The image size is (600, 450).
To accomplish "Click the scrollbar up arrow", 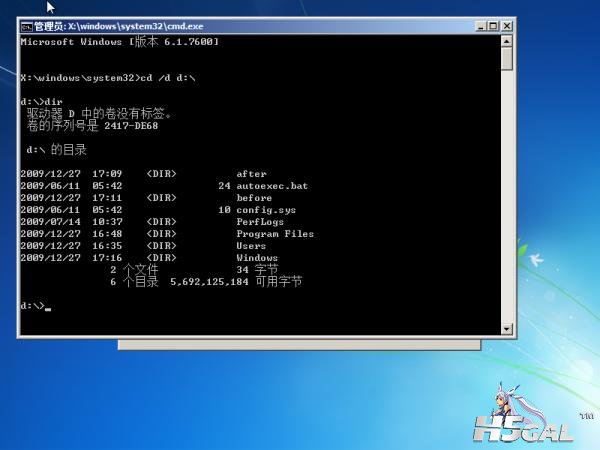I will pyautogui.click(x=507, y=41).
